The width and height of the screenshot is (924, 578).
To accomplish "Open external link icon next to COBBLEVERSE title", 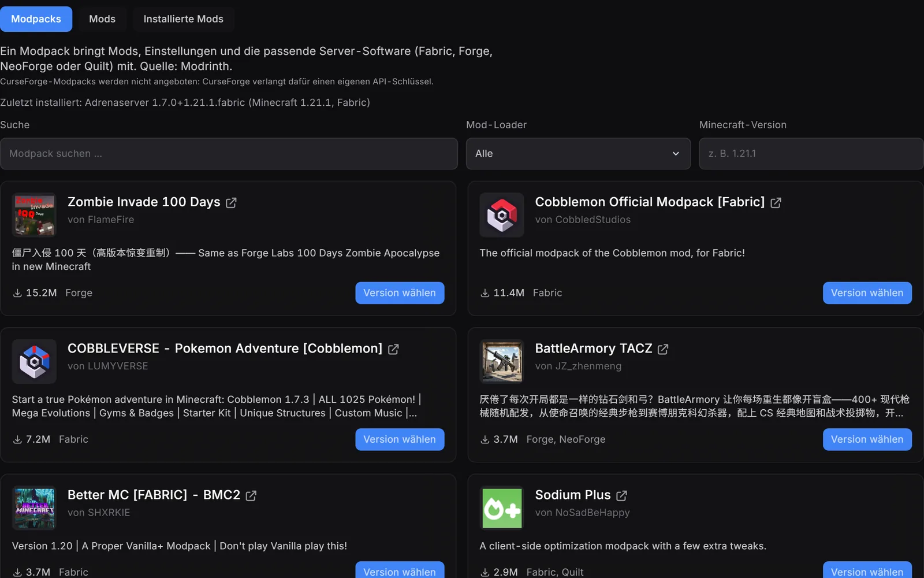I will coord(393,349).
